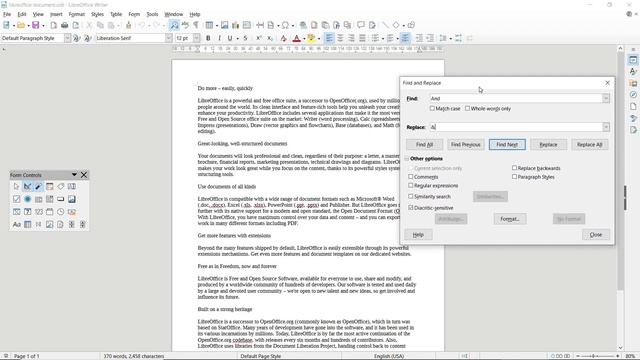Open font size dropdown list
The height and width of the screenshot is (360, 640).
(196, 38)
